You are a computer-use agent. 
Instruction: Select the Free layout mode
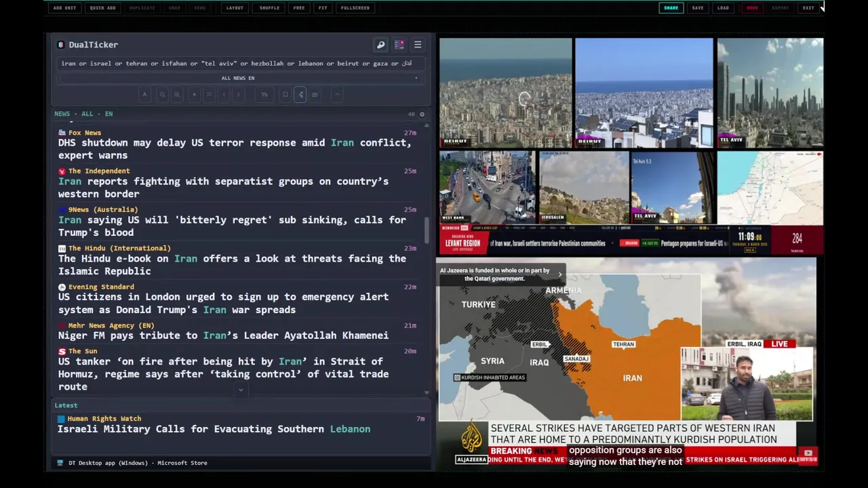[x=299, y=8]
